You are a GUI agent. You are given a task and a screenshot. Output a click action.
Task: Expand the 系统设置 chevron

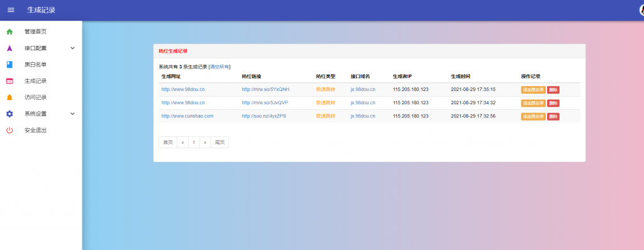(73, 114)
